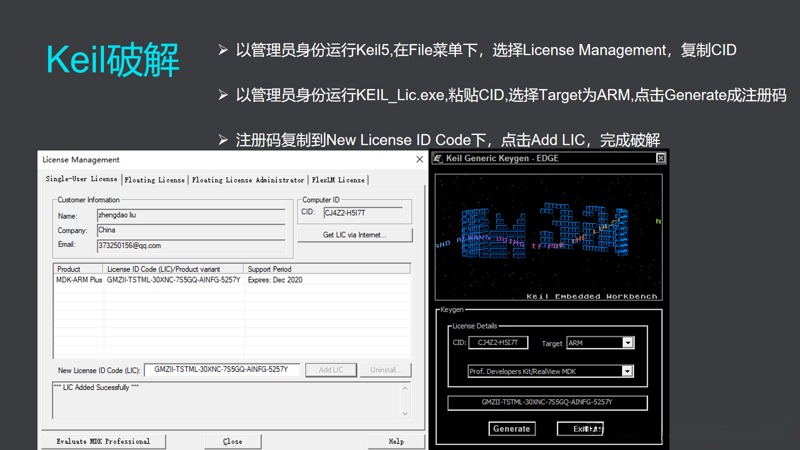Viewport: 800px width, 450px height.
Task: Select the FlexLM License tab
Action: pos(338,180)
